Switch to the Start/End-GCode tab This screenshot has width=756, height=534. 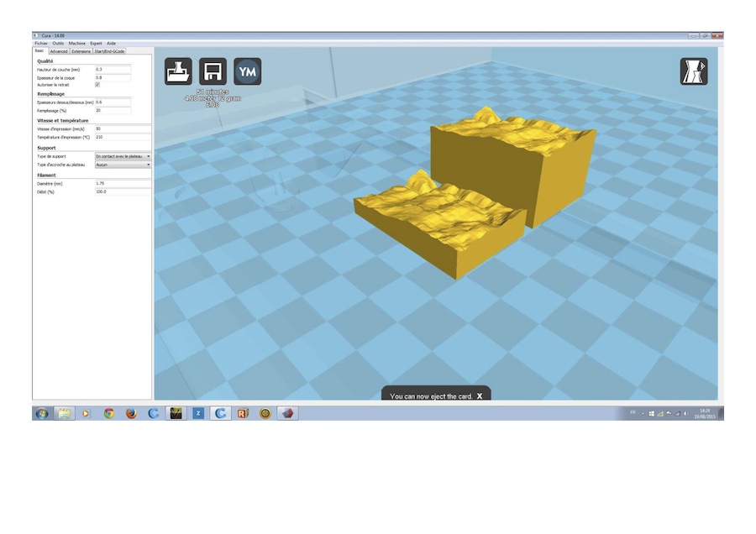[110, 51]
